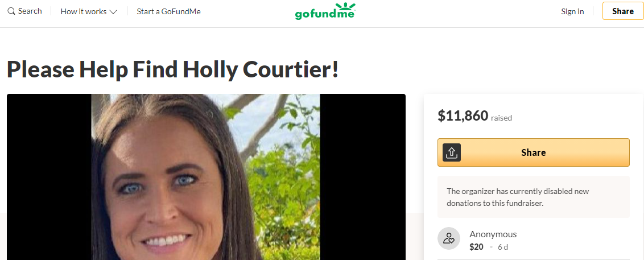Open the gofundme logo homepage link
Viewport: 644px width, 260px height.
coord(325,11)
